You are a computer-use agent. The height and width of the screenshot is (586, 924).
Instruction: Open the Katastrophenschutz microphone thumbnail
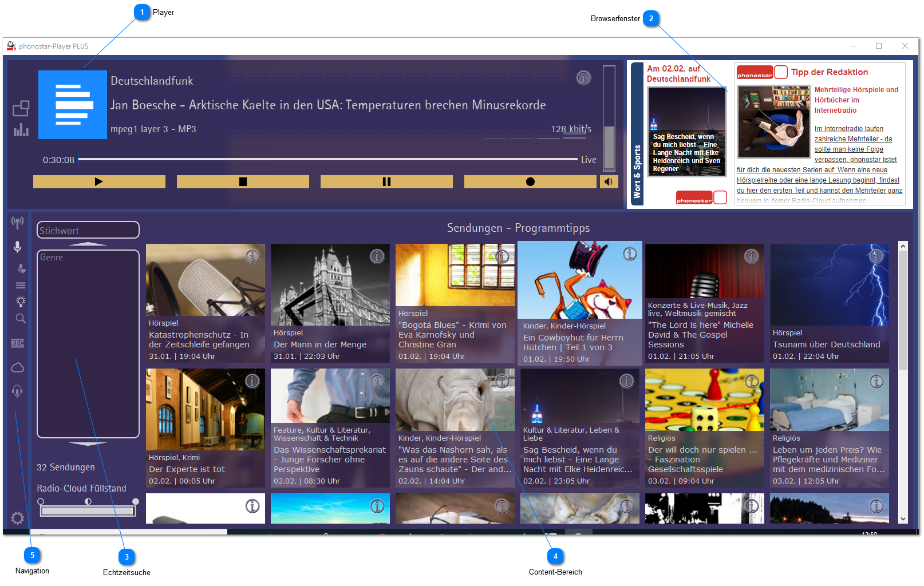(206, 280)
